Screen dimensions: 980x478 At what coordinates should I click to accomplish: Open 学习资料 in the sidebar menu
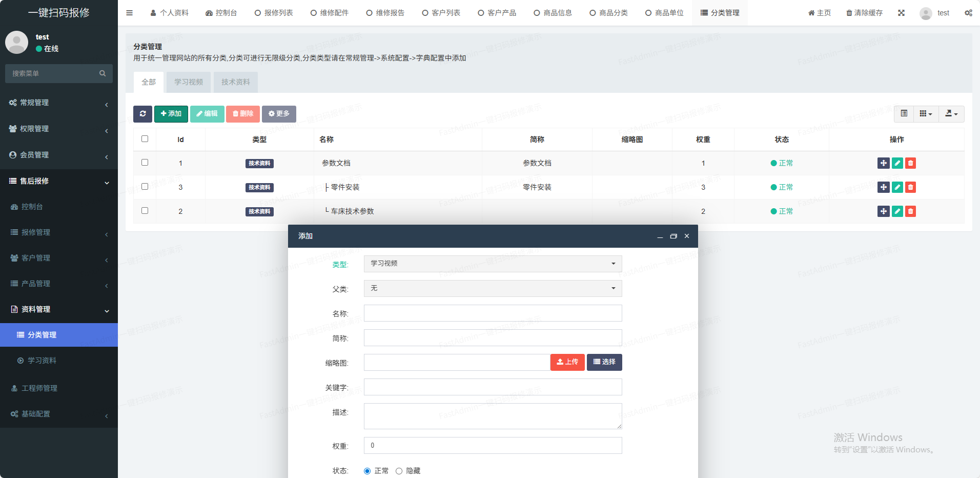click(42, 361)
